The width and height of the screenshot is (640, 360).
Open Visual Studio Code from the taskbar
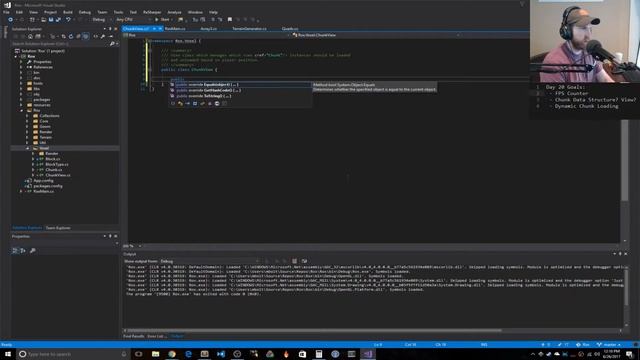221,354
